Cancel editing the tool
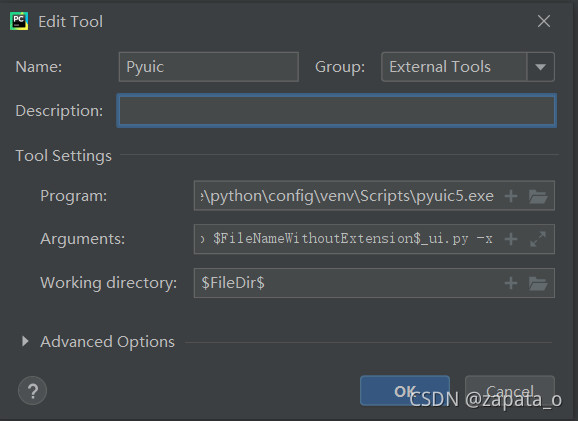578x421 pixels. coord(510,391)
